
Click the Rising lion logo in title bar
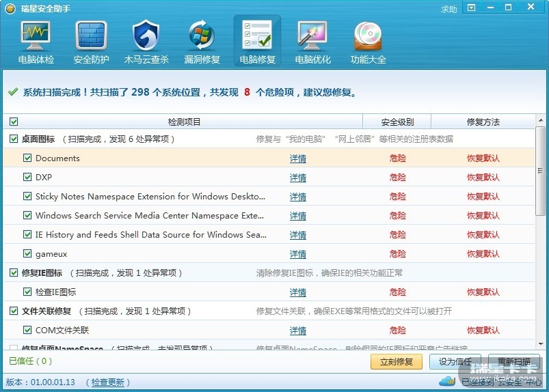coord(10,9)
